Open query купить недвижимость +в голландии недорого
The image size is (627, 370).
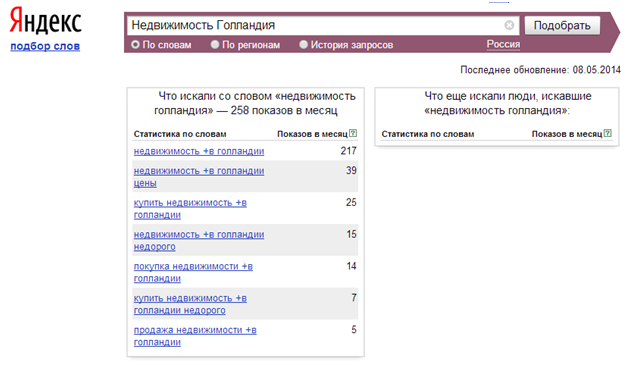(190, 304)
